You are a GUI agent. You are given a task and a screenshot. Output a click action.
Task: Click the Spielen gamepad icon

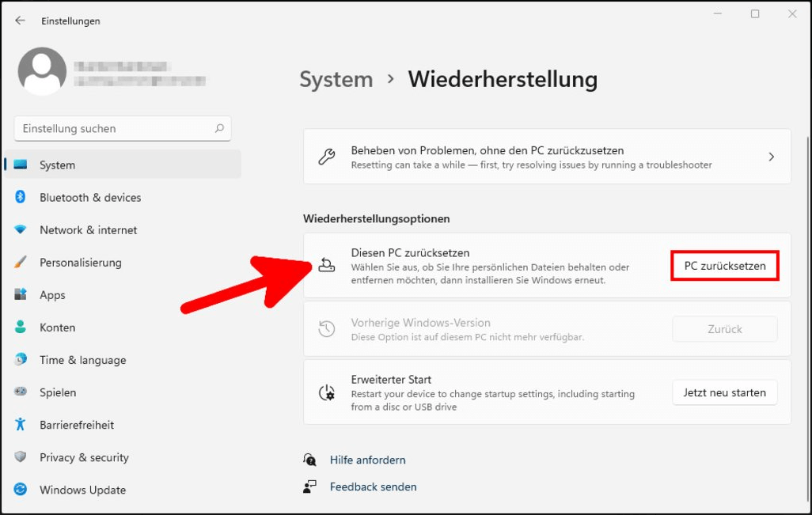tap(21, 392)
